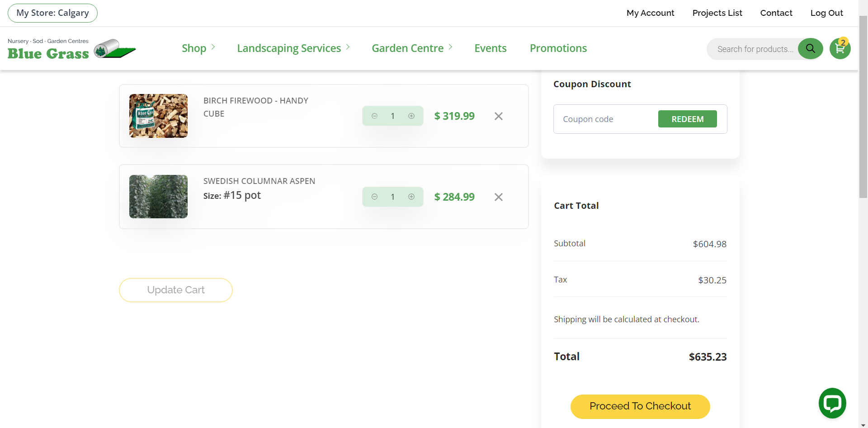Go to the Promotions page
This screenshot has width=868, height=428.
[x=558, y=48]
